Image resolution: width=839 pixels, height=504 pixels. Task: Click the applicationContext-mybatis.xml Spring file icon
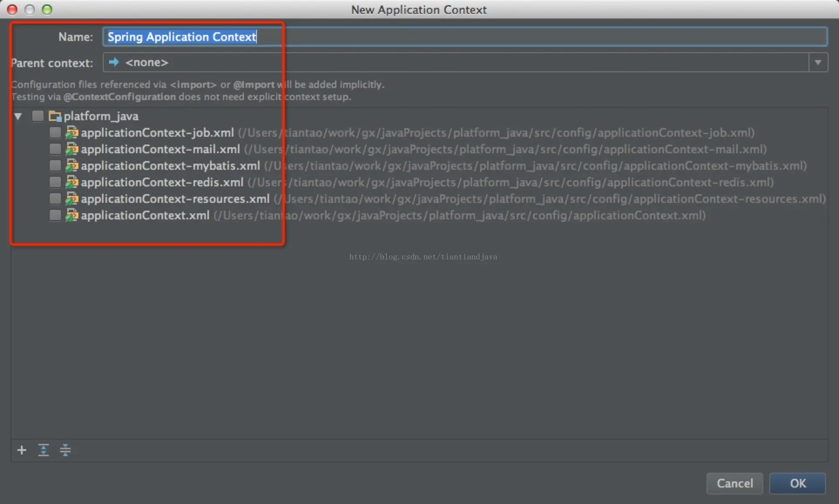click(x=71, y=166)
